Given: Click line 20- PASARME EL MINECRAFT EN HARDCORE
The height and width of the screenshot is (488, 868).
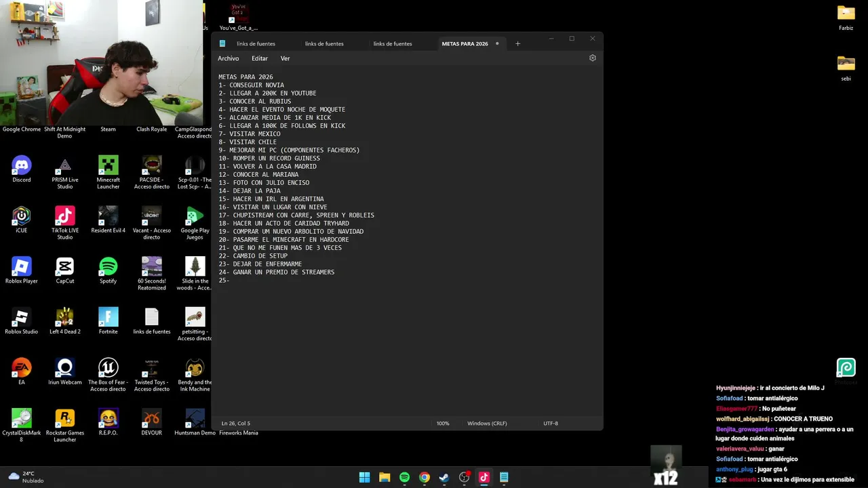Looking at the screenshot, I should tap(283, 239).
